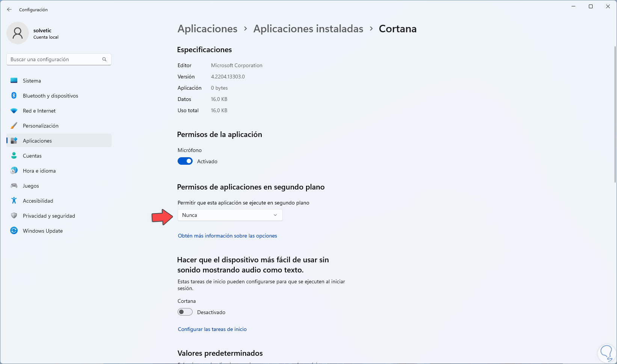Image resolution: width=617 pixels, height=364 pixels.
Task: Click the 0 bytes Aplicación value
Action: [x=219, y=88]
